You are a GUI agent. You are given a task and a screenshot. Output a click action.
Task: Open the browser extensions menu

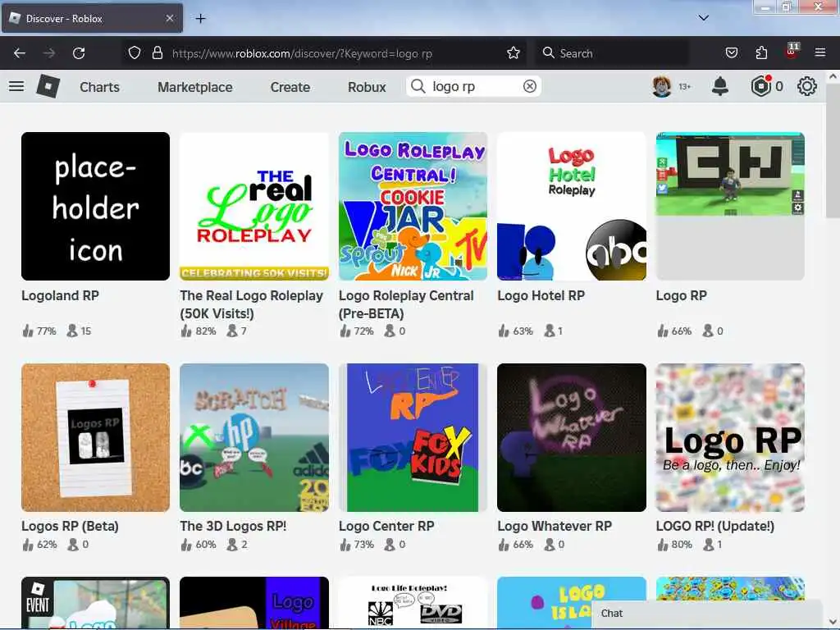pyautogui.click(x=761, y=53)
